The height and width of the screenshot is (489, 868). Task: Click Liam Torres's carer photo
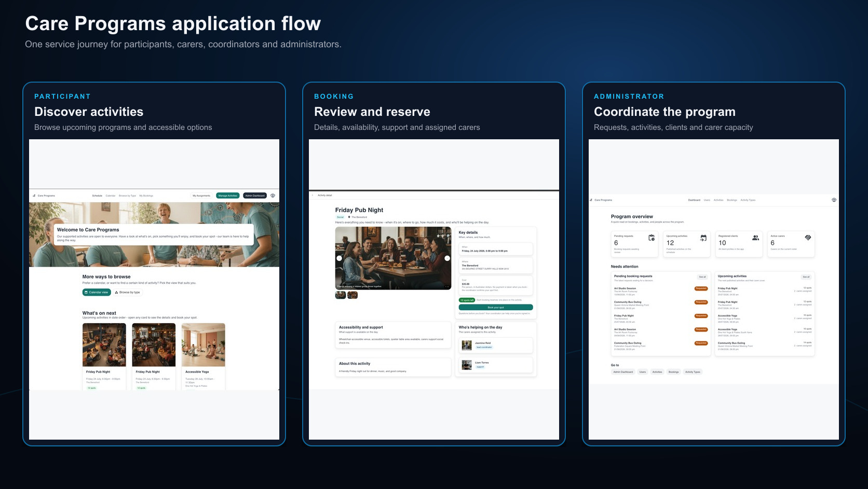point(467,365)
